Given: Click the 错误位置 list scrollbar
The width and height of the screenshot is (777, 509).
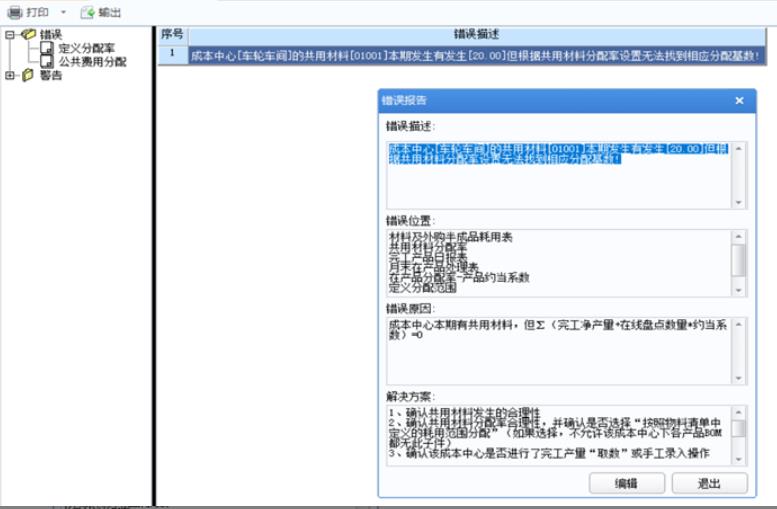Looking at the screenshot, I should (x=739, y=260).
